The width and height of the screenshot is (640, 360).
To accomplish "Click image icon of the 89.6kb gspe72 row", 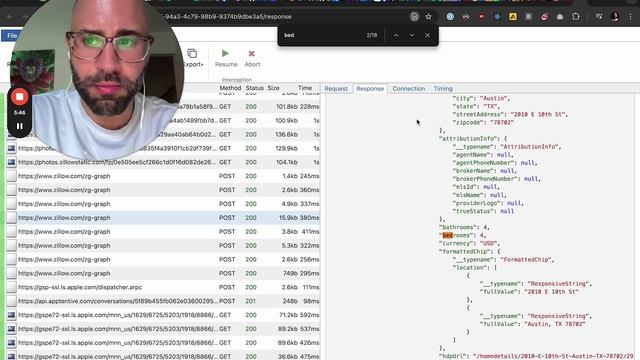I will [11, 342].
